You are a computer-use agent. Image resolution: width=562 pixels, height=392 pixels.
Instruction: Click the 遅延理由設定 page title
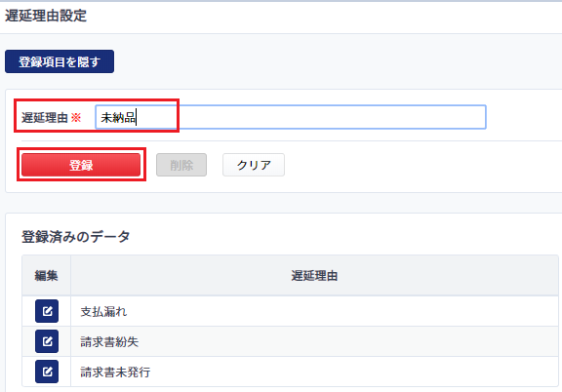(46, 16)
